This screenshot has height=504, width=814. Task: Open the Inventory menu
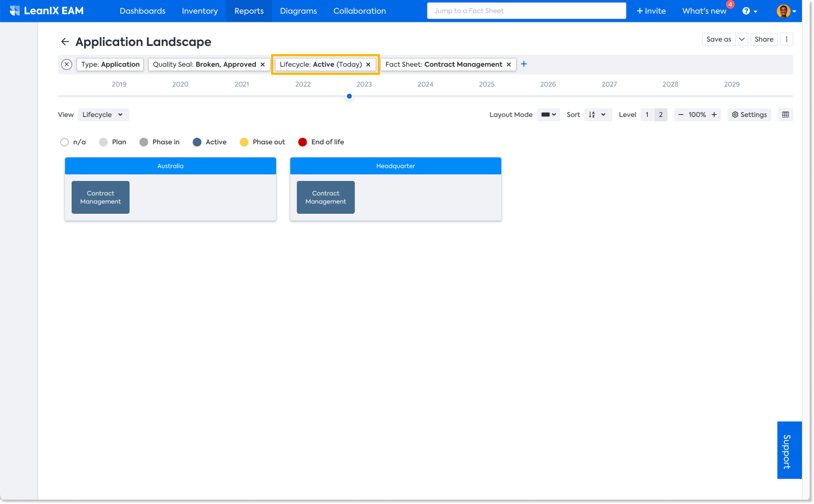point(200,11)
